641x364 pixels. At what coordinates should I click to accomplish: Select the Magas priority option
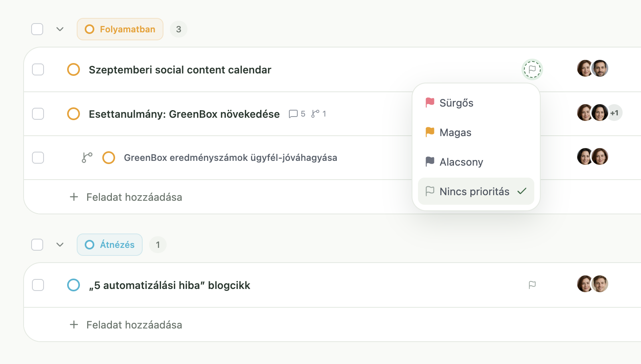[476, 133]
